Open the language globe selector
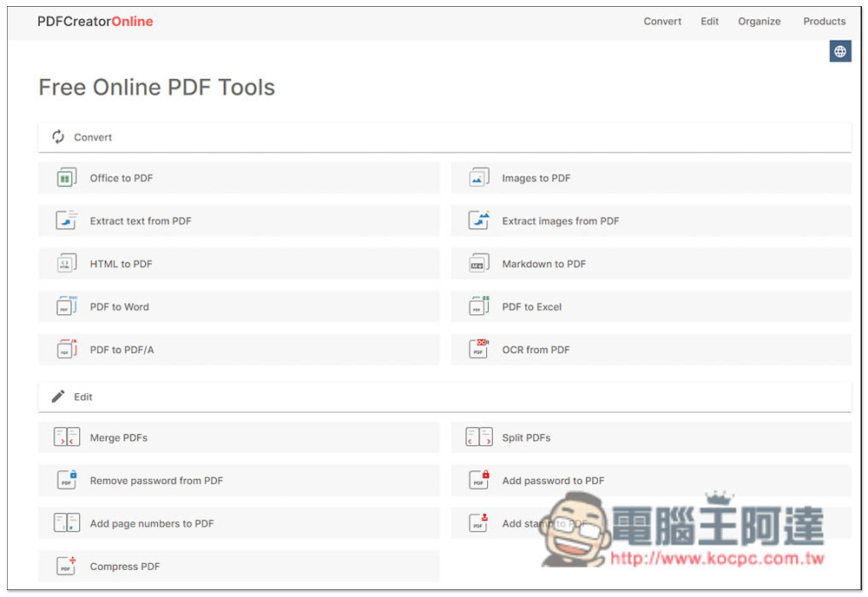 [839, 50]
